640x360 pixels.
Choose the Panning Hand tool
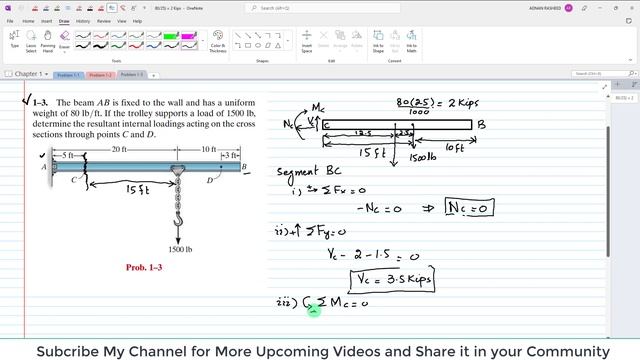tap(48, 41)
